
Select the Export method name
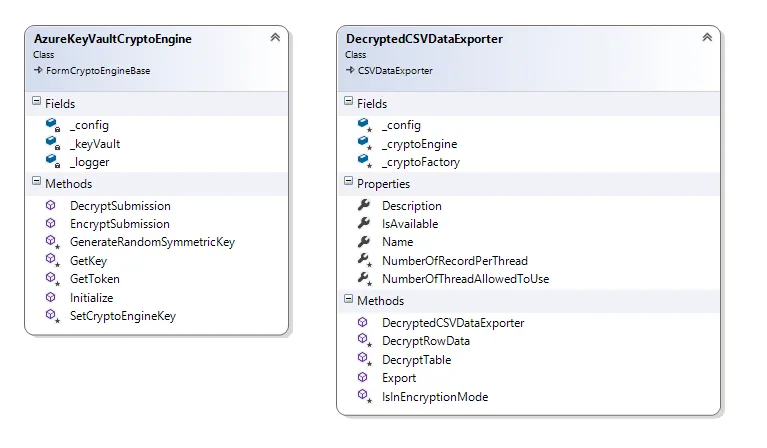pyautogui.click(x=399, y=378)
